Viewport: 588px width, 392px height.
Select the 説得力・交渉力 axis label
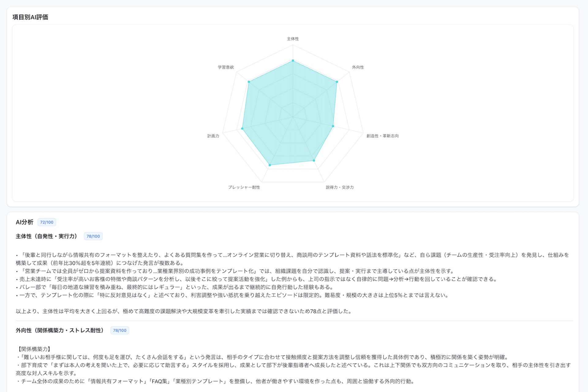340,187
